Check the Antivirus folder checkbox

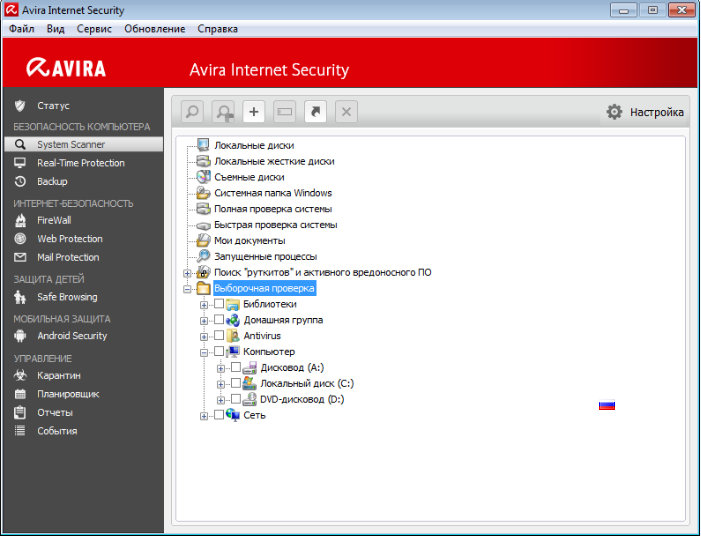click(x=219, y=335)
